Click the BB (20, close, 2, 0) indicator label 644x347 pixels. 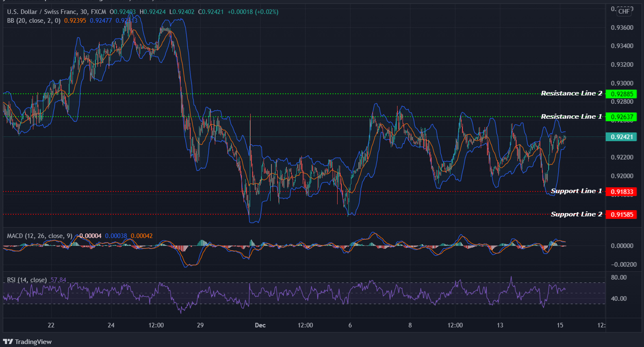(x=34, y=21)
